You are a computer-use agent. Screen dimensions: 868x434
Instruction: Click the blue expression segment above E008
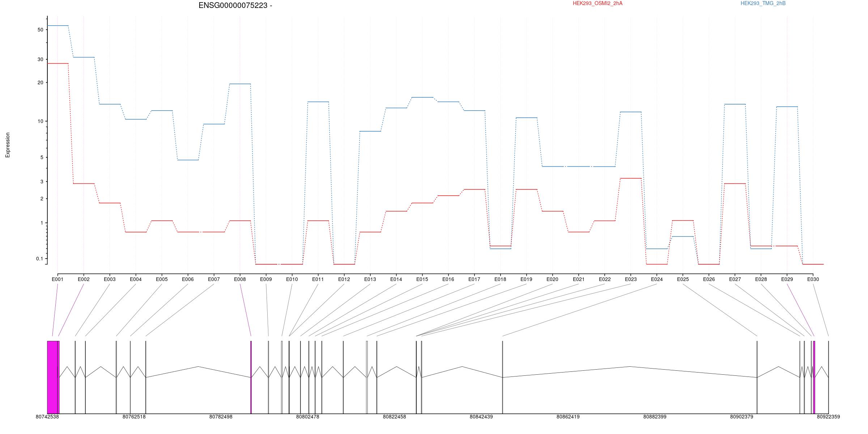coord(240,84)
